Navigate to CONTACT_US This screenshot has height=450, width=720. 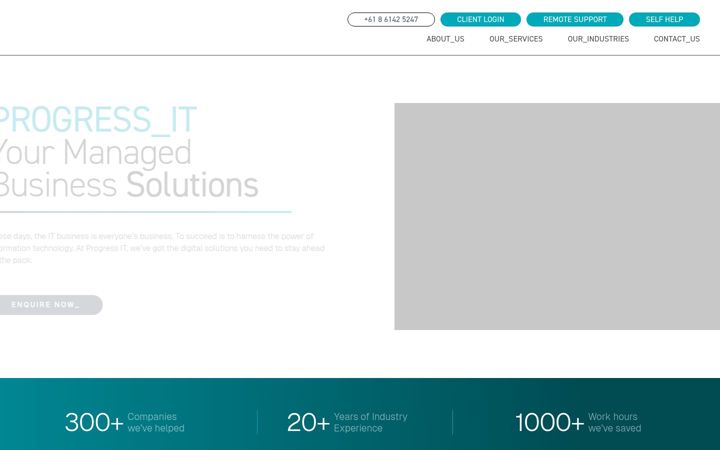click(676, 39)
